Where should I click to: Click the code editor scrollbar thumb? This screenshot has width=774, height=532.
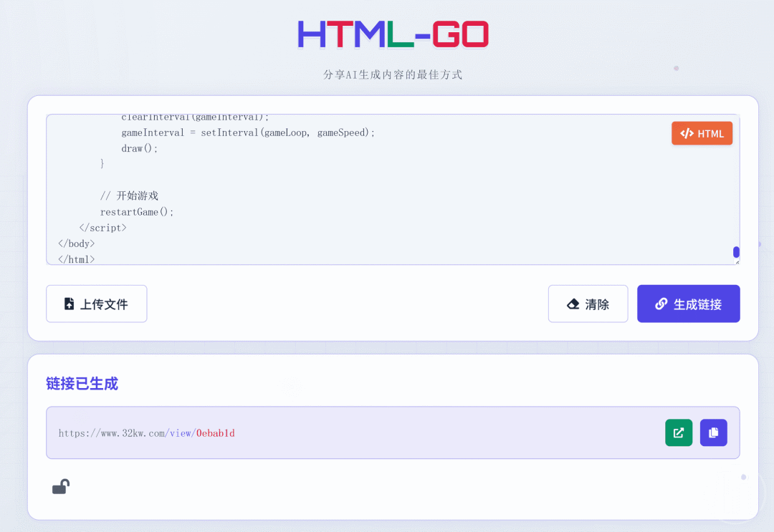pyautogui.click(x=736, y=252)
